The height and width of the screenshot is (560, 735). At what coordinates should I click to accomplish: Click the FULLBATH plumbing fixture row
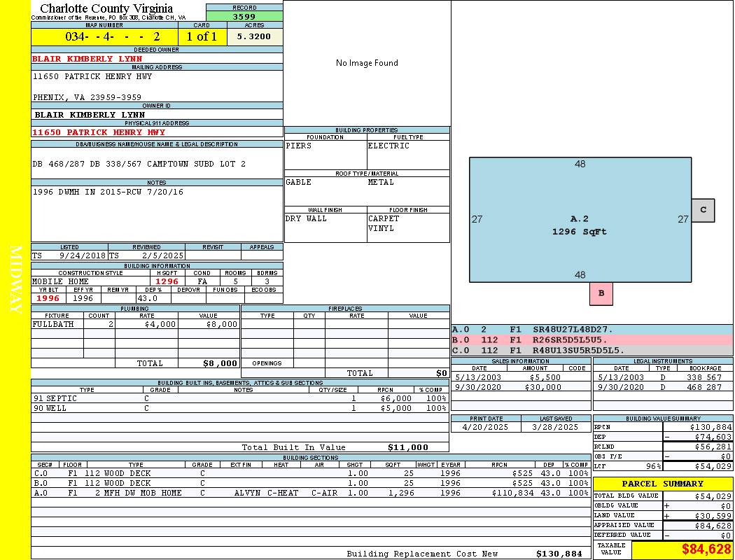[135, 325]
